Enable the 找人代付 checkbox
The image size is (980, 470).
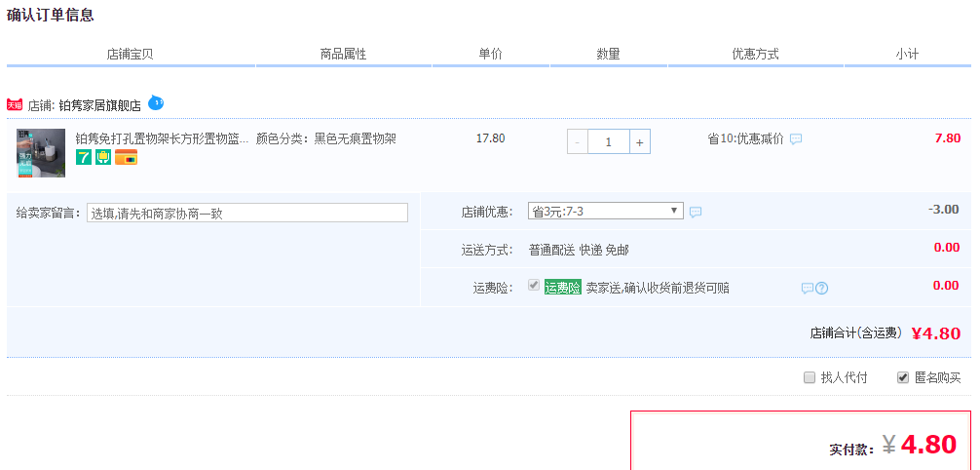tap(810, 377)
